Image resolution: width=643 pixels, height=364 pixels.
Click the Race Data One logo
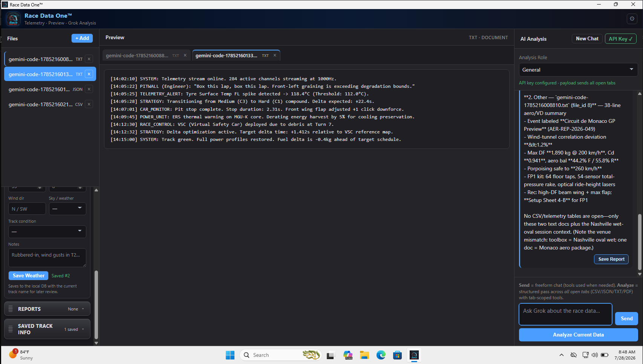[13, 19]
